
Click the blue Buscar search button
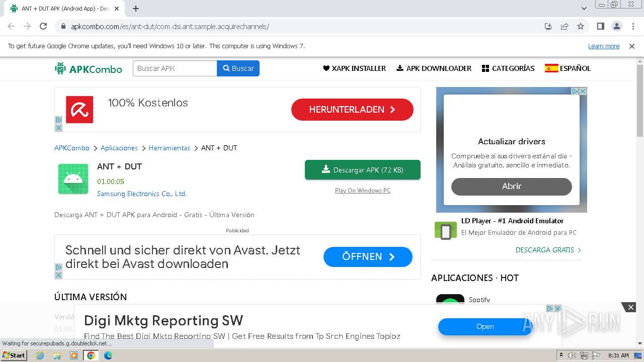pyautogui.click(x=238, y=68)
